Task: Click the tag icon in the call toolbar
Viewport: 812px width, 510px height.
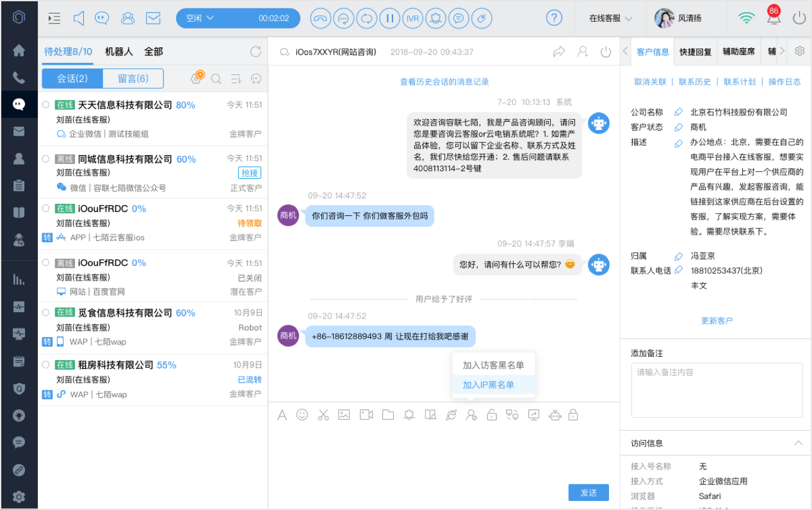Action: pos(482,18)
